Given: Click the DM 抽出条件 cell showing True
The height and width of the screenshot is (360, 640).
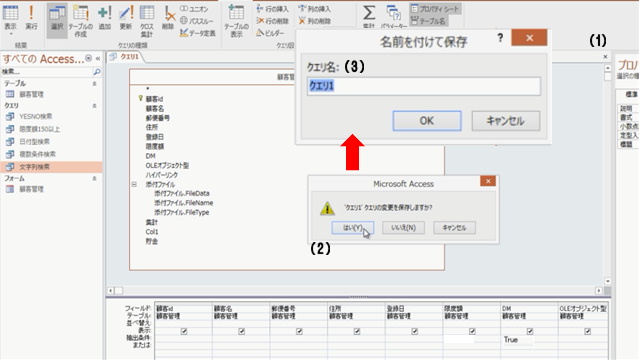Looking at the screenshot, I should (529, 340).
